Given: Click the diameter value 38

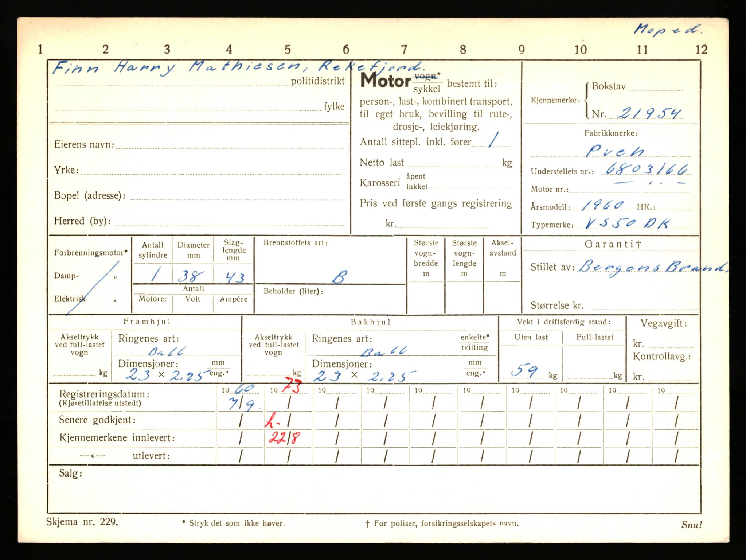Looking at the screenshot, I should [x=190, y=276].
